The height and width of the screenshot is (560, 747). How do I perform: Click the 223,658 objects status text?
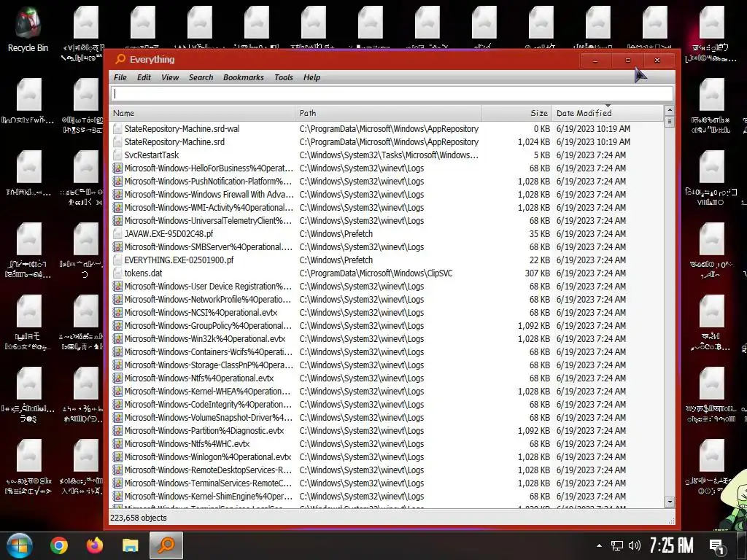coord(139,518)
